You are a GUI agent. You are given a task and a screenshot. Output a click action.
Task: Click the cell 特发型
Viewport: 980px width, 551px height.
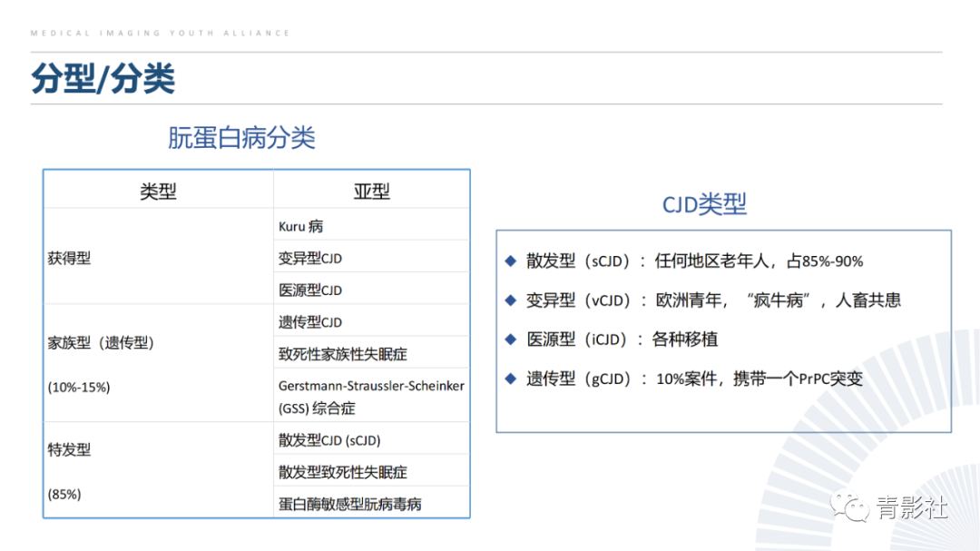(69, 449)
